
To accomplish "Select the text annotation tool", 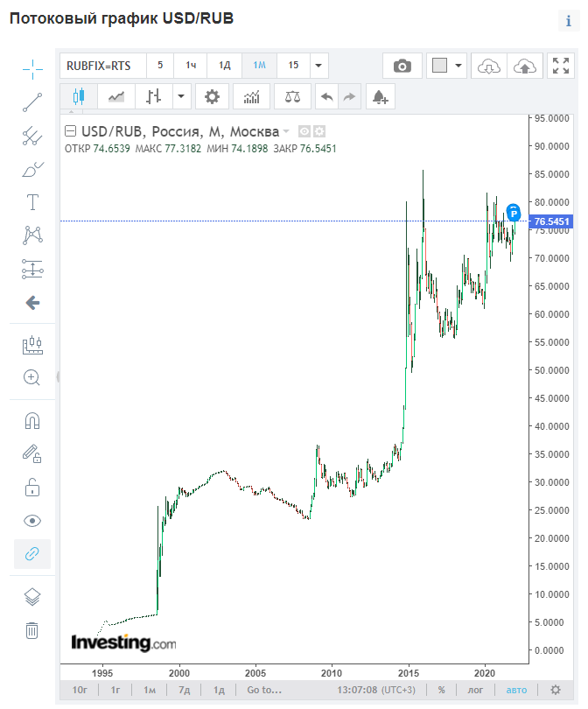I will point(32,202).
